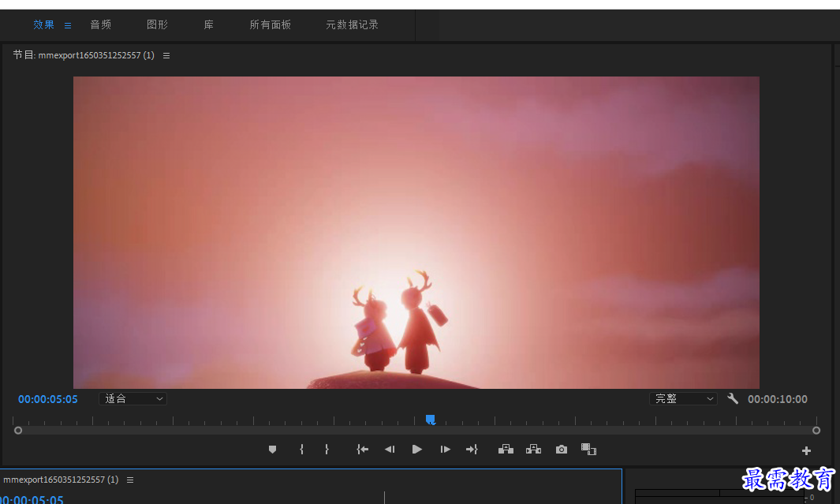The image size is (840, 504).
Task: Open timeline panel menu next to sequence name
Action: [130, 480]
